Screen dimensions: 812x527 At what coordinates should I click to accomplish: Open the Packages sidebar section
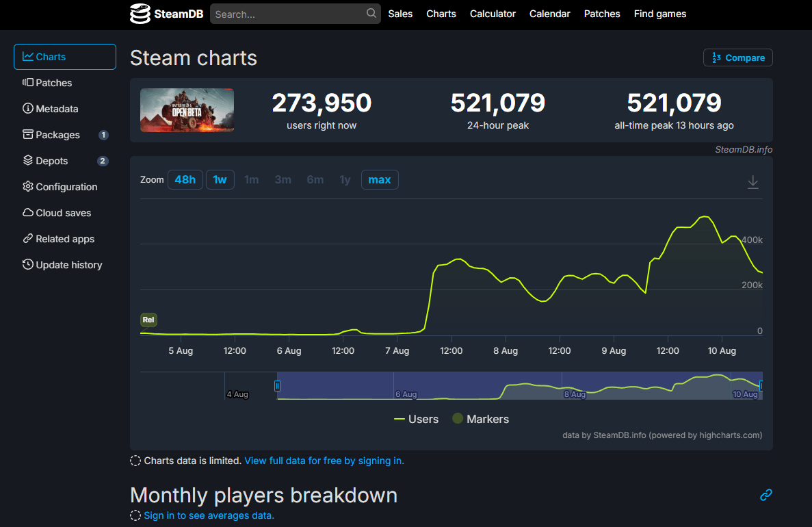coord(65,135)
